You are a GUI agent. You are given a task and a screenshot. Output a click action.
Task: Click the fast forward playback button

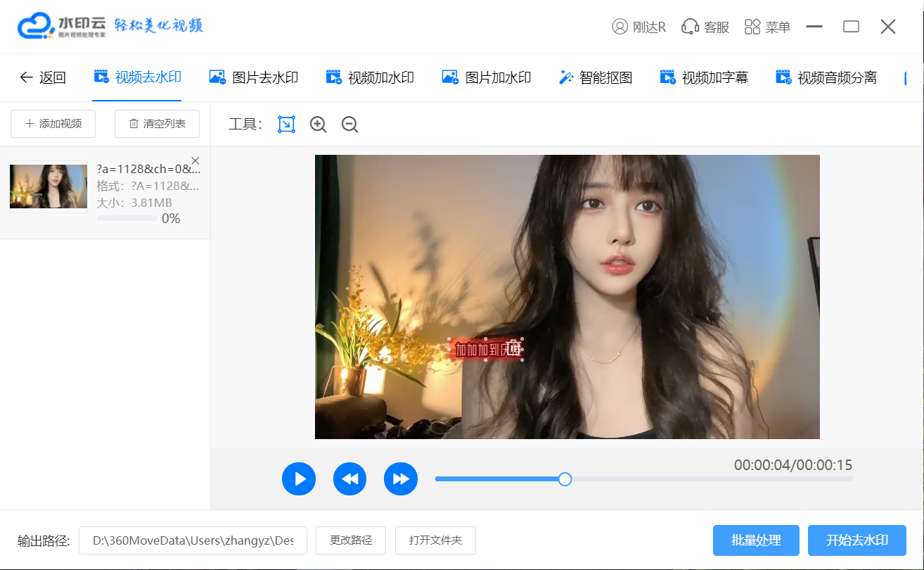coord(401,479)
